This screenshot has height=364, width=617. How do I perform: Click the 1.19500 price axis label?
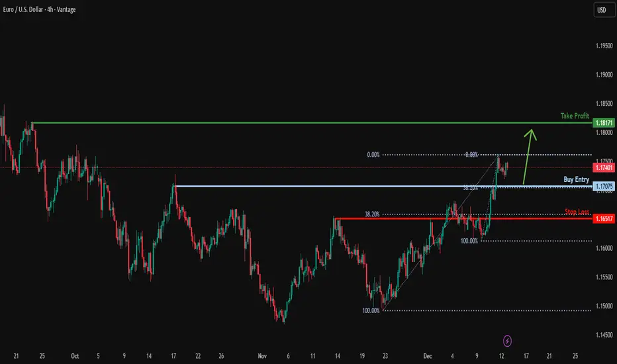click(x=604, y=46)
